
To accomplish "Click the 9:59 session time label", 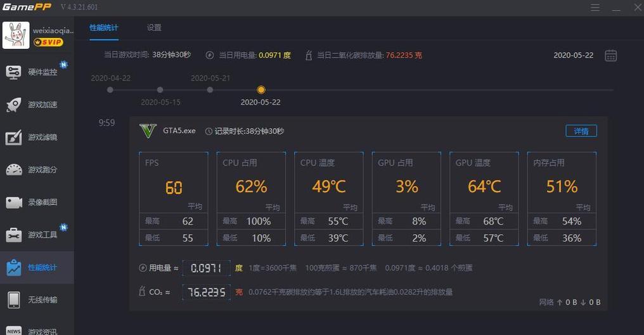I will coord(106,122).
